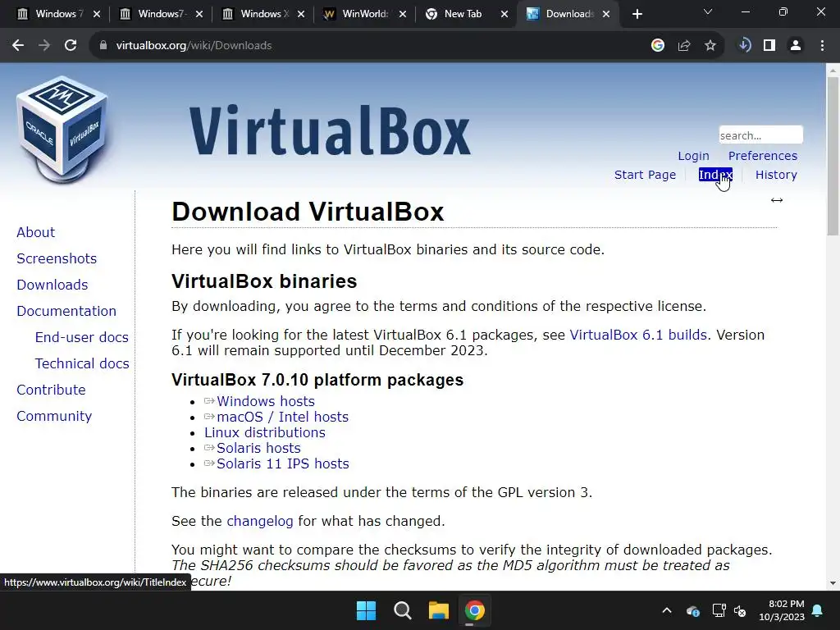The image size is (840, 630).
Task: Download the Solaris hosts package
Action: [258, 448]
